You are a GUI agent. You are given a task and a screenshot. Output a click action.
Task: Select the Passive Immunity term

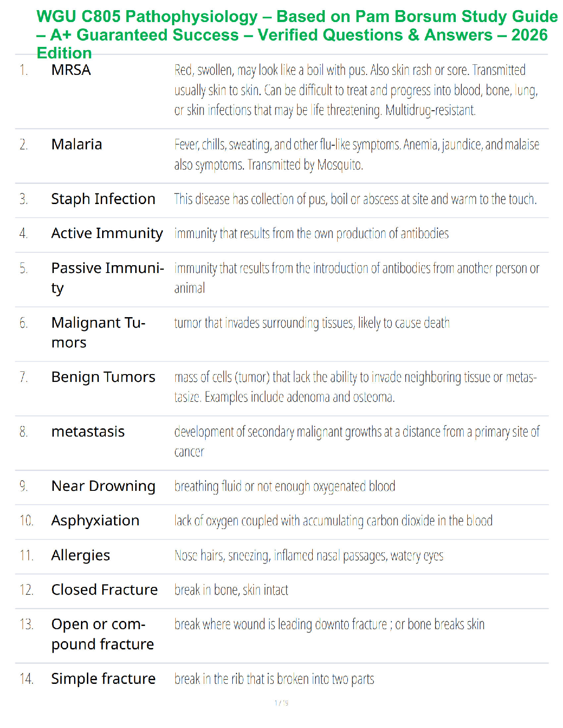107,278
